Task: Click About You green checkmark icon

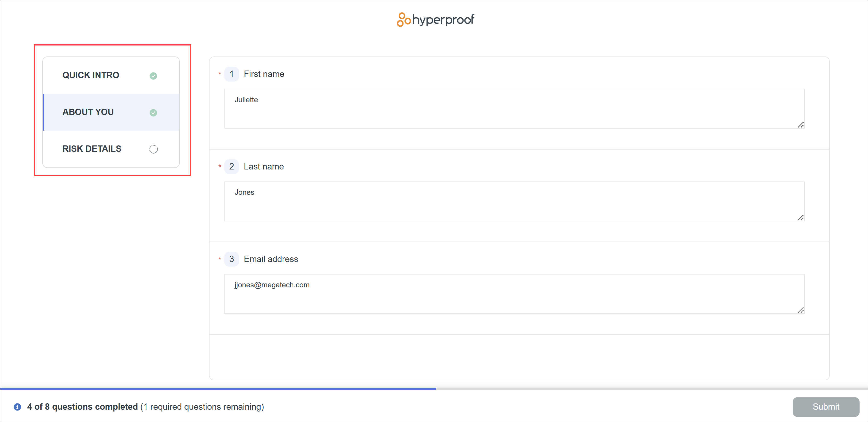Action: (153, 112)
